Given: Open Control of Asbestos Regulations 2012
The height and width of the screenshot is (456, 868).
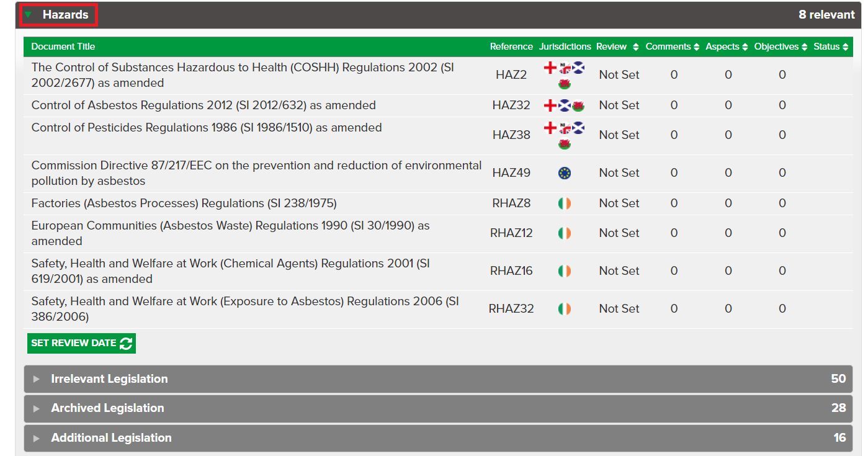Looking at the screenshot, I should pyautogui.click(x=204, y=105).
